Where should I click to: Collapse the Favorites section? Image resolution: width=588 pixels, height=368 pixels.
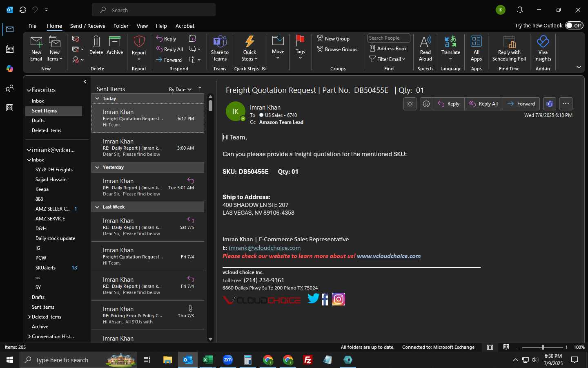[29, 90]
